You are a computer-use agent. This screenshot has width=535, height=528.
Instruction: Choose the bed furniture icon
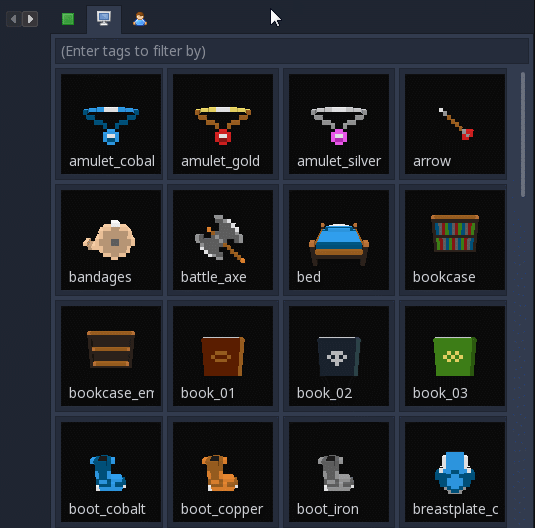[x=339, y=240]
